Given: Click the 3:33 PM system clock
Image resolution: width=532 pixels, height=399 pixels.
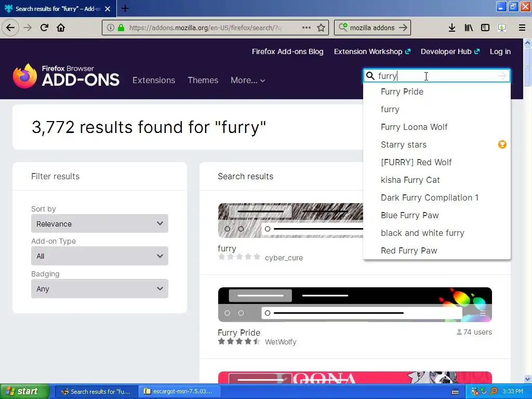Looking at the screenshot, I should 513,391.
